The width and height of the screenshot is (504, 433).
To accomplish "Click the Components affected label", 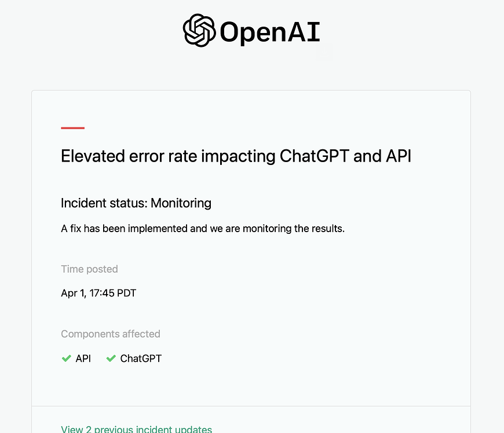I will (x=110, y=334).
